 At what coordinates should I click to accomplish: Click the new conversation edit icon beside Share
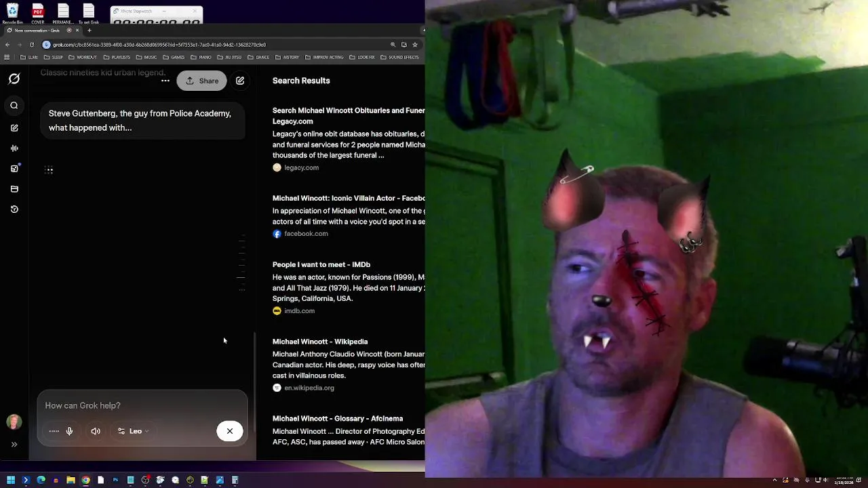pos(240,81)
